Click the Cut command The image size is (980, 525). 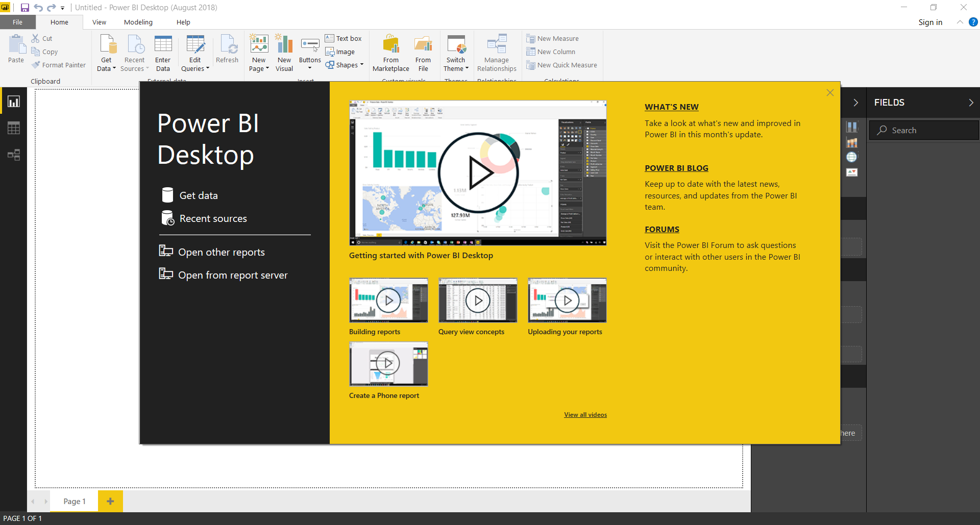point(42,38)
